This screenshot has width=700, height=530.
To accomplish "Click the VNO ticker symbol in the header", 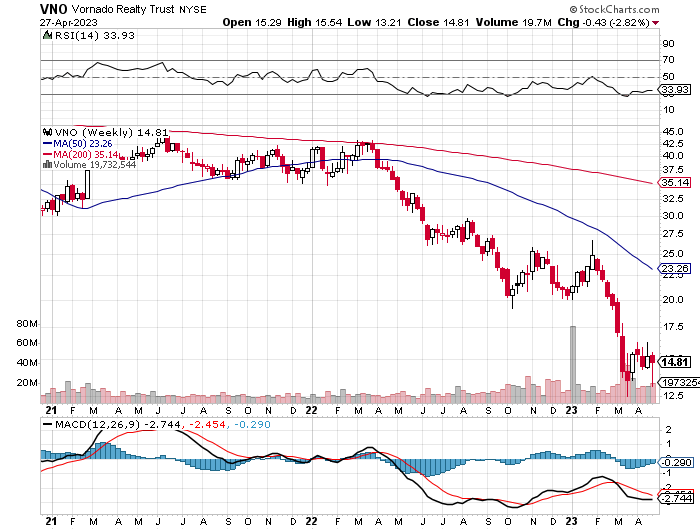I will point(53,9).
